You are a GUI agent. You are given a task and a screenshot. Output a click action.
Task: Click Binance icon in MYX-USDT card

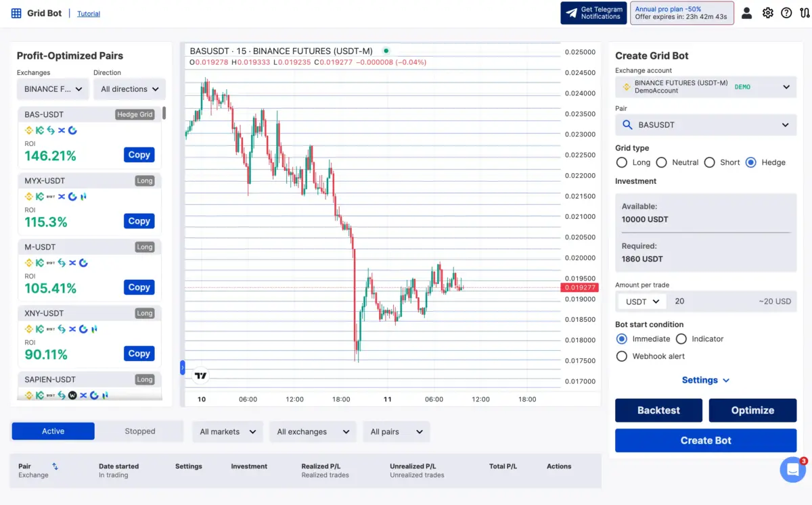(x=29, y=196)
